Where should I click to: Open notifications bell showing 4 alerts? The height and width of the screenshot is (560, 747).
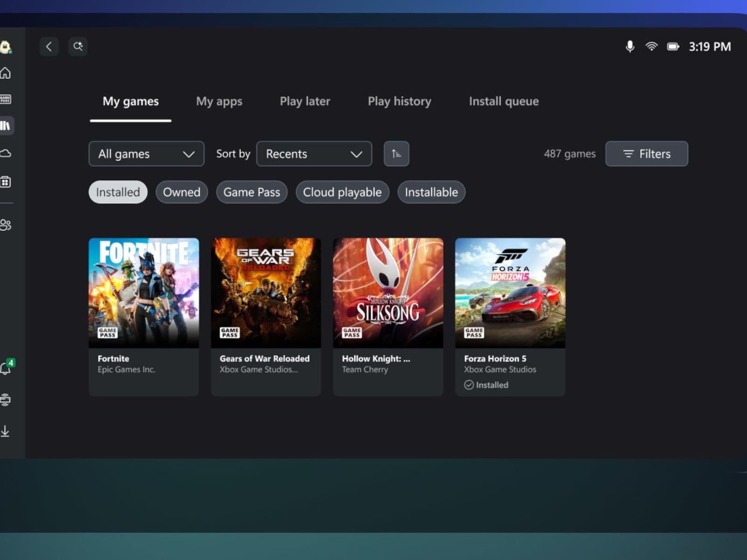pos(7,370)
